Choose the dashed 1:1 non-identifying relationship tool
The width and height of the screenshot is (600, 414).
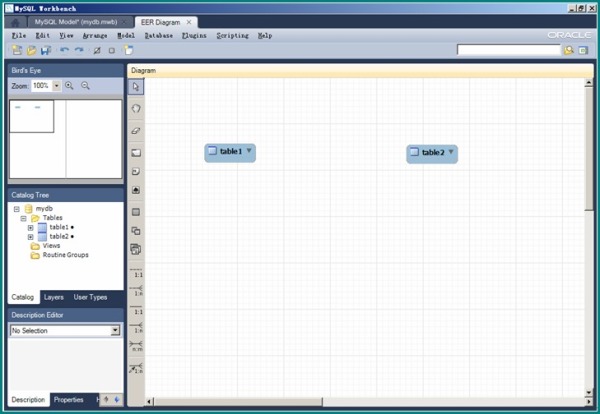136,272
